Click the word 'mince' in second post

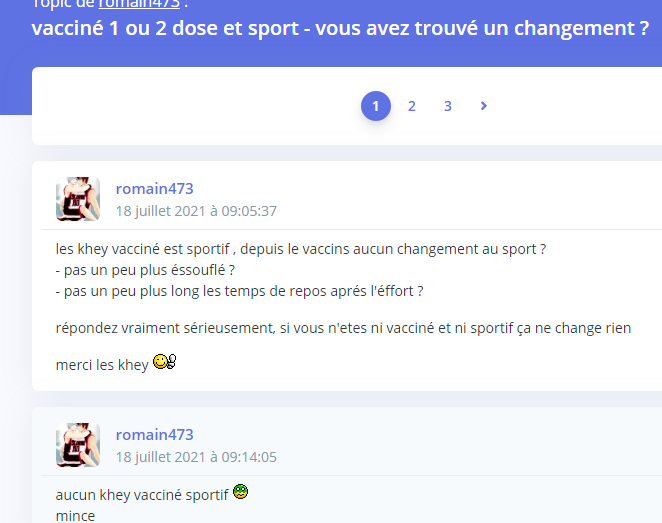tap(75, 516)
